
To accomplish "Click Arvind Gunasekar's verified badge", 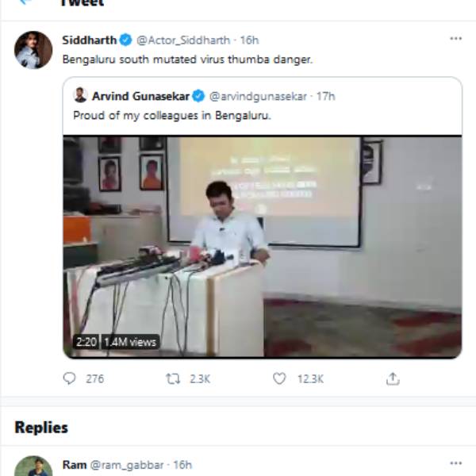I will 198,96.
